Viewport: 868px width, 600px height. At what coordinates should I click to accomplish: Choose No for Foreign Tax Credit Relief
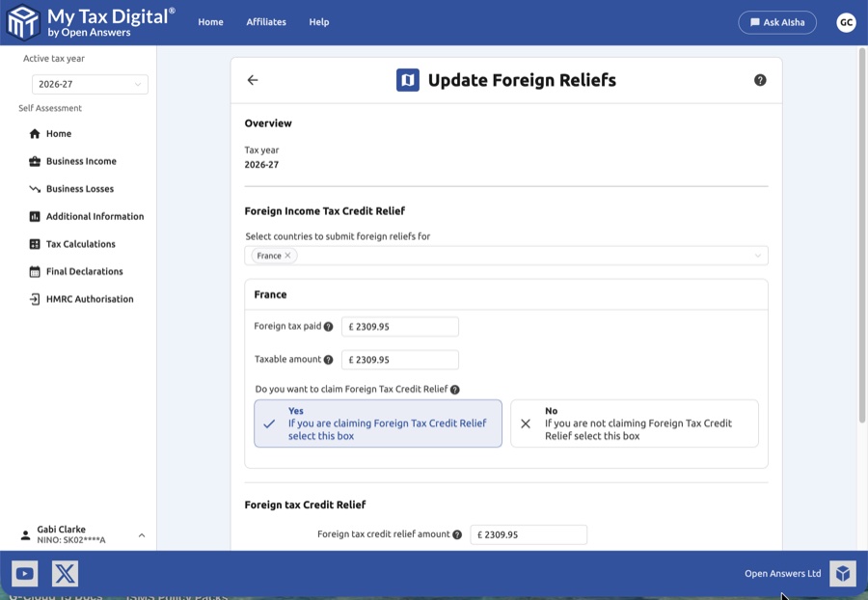click(x=634, y=423)
